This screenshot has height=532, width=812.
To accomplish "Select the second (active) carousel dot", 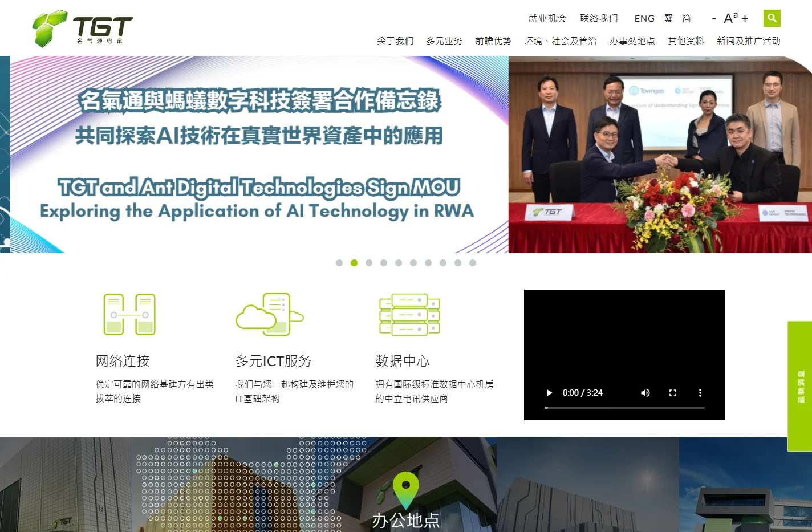I will coord(354,263).
